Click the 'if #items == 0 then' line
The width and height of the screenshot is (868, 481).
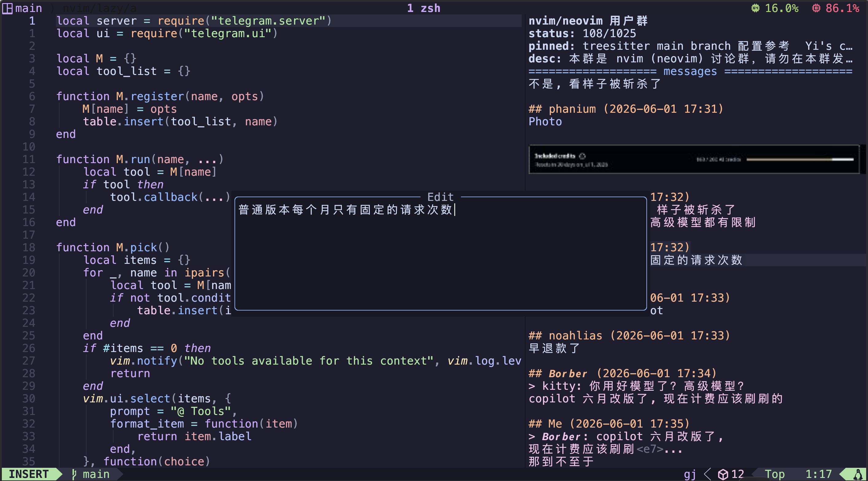click(147, 348)
